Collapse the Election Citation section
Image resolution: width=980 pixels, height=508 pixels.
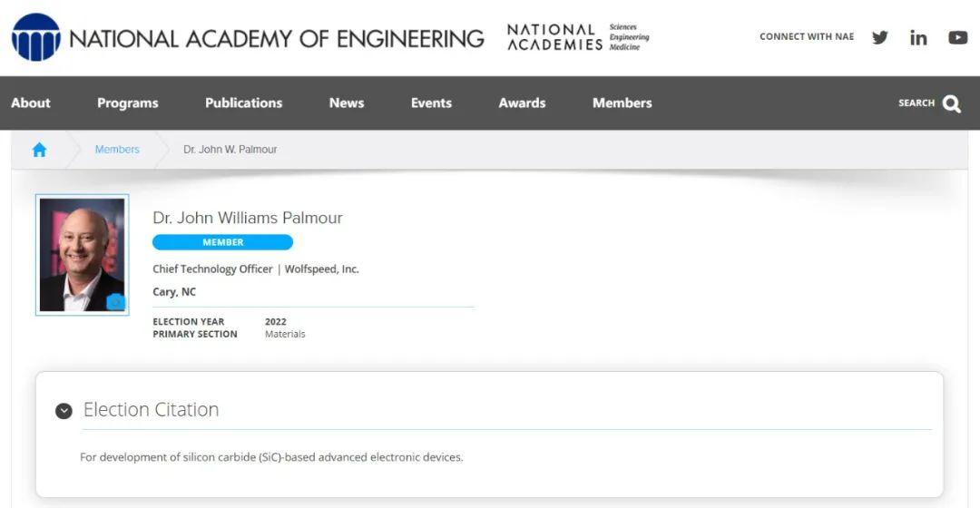pos(64,411)
